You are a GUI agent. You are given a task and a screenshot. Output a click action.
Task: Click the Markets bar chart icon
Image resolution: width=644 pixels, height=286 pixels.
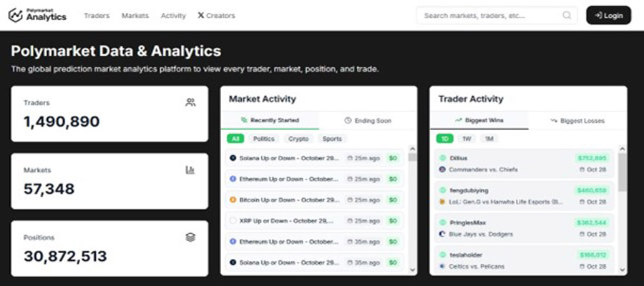(190, 170)
